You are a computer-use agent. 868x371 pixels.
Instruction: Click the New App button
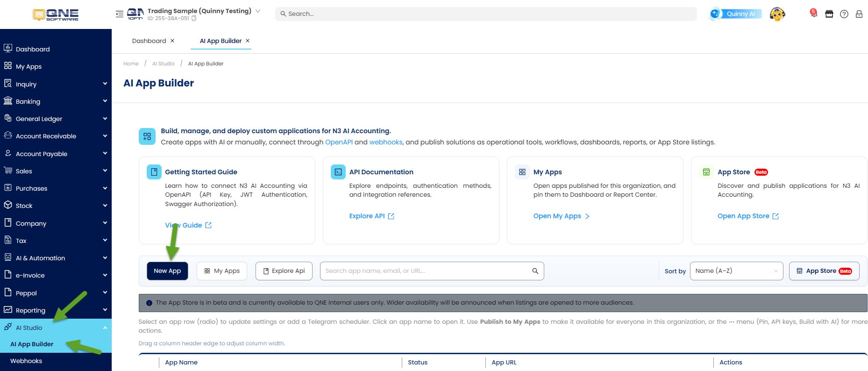[167, 271]
